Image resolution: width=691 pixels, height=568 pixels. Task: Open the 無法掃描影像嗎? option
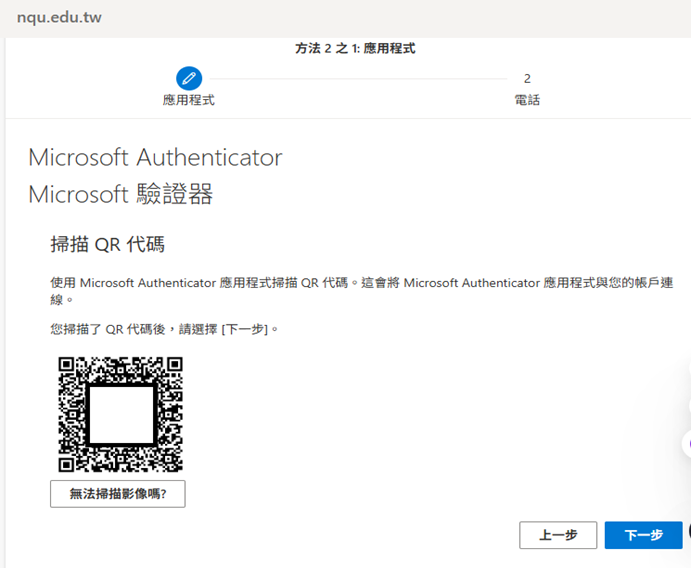coord(118,494)
